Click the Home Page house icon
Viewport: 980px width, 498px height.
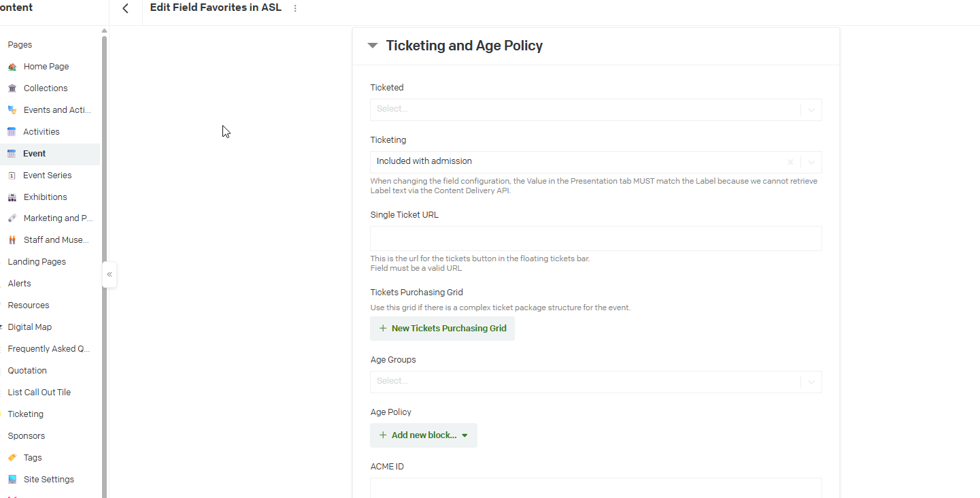(12, 67)
